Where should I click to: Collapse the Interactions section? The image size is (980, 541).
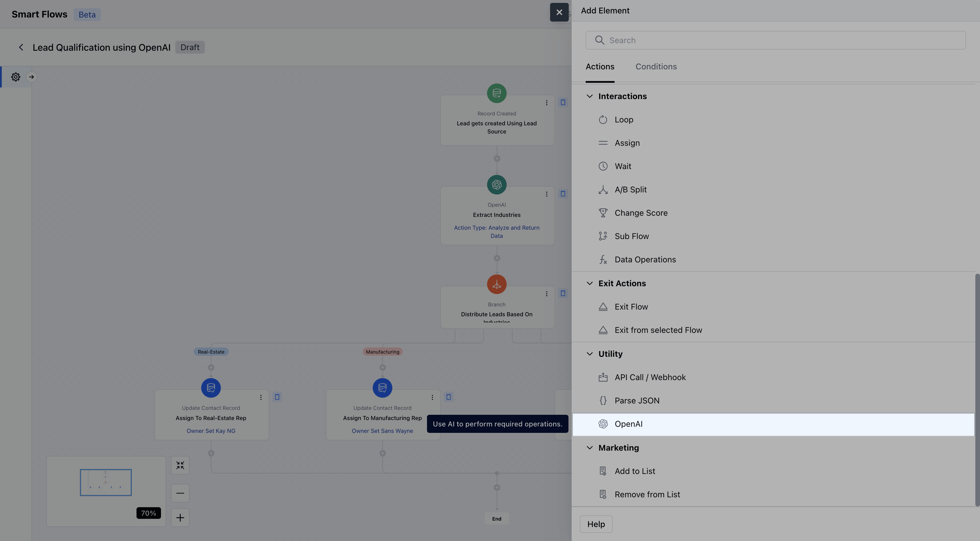(x=589, y=96)
